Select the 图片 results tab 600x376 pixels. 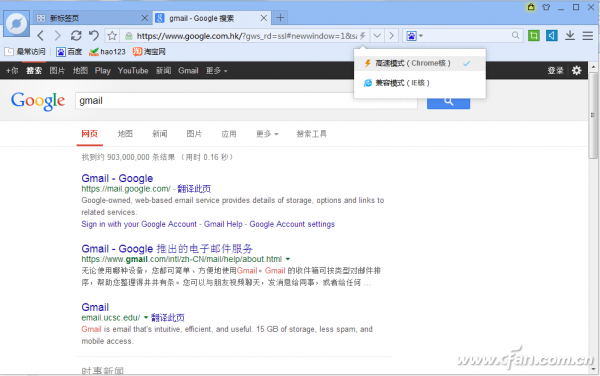194,134
